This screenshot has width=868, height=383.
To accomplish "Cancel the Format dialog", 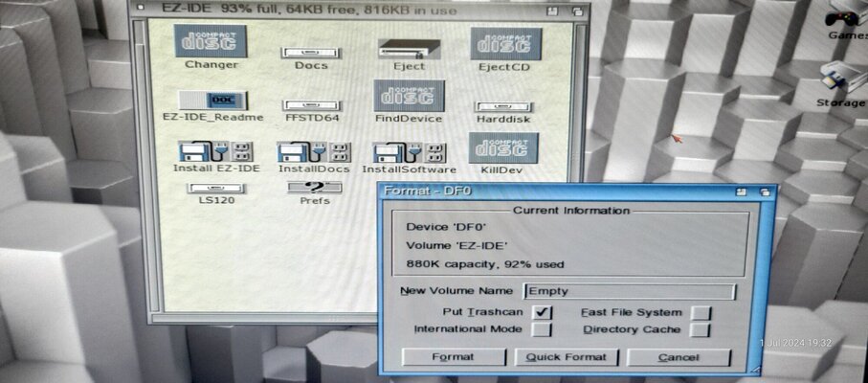I will 679,357.
